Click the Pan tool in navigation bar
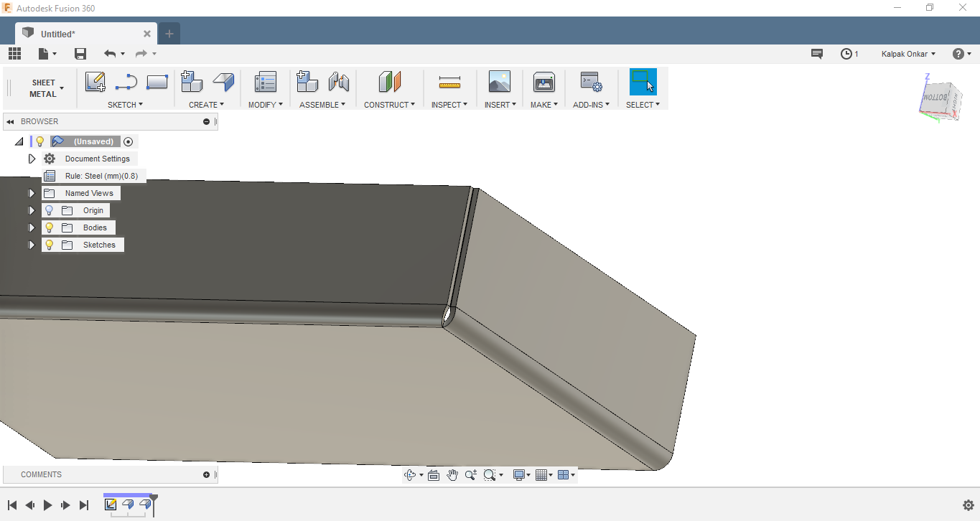Screen dimensions: 980x521 coord(452,474)
